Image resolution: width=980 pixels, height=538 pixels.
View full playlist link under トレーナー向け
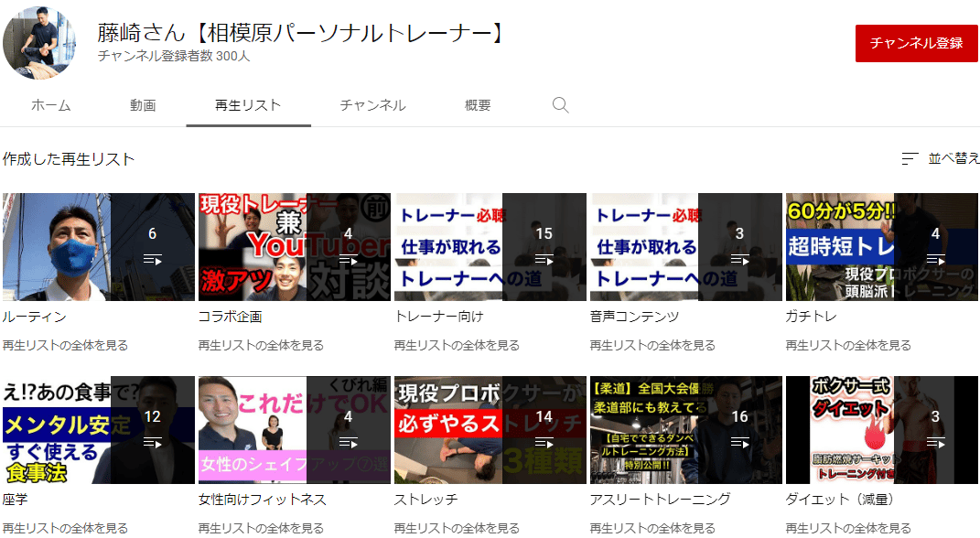pyautogui.click(x=457, y=345)
